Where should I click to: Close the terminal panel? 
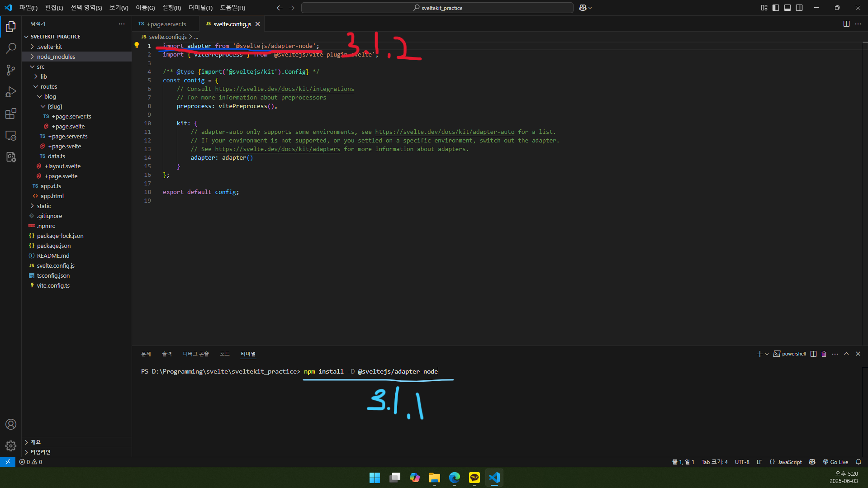[x=858, y=354]
